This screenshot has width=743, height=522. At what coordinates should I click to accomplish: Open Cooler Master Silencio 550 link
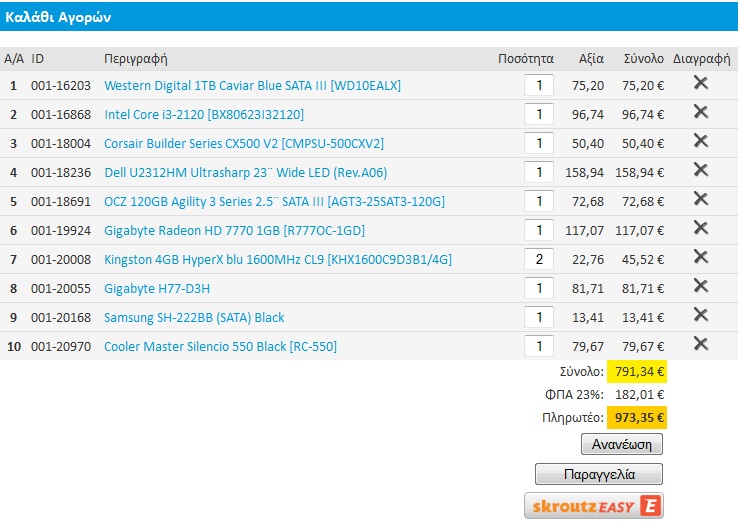point(220,346)
